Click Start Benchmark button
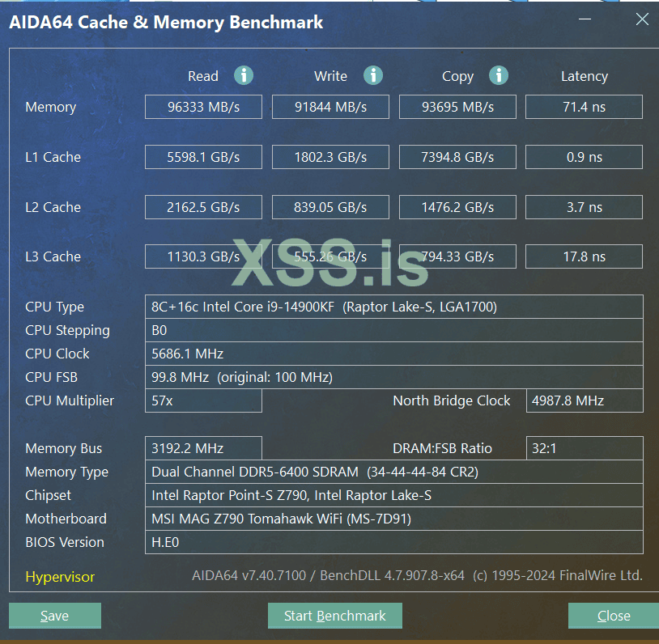This screenshot has height=644, width=659. click(335, 616)
